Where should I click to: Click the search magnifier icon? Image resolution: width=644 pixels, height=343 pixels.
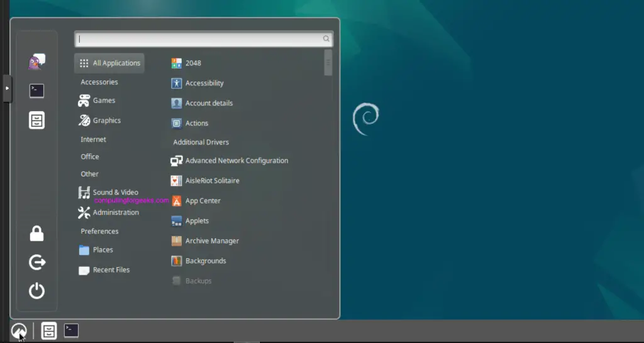pyautogui.click(x=326, y=39)
